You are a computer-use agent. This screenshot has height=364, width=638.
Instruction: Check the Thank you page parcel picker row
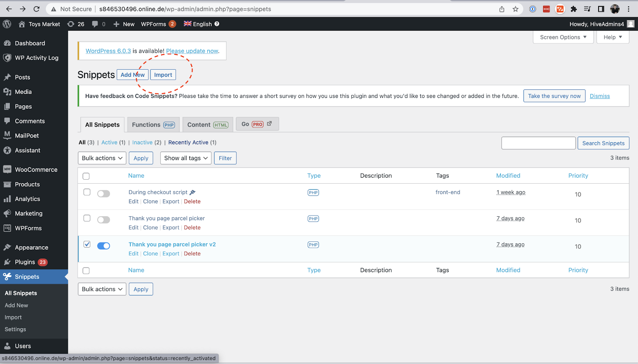point(87,218)
